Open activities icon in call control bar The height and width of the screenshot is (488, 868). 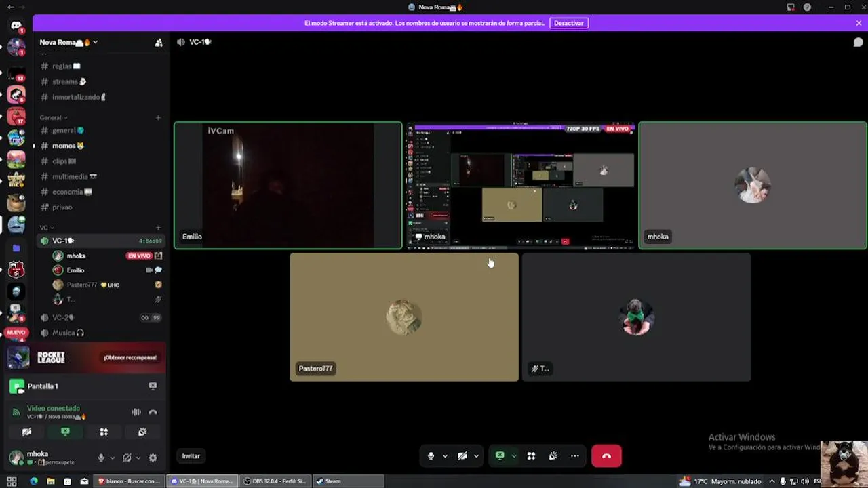pos(531,456)
